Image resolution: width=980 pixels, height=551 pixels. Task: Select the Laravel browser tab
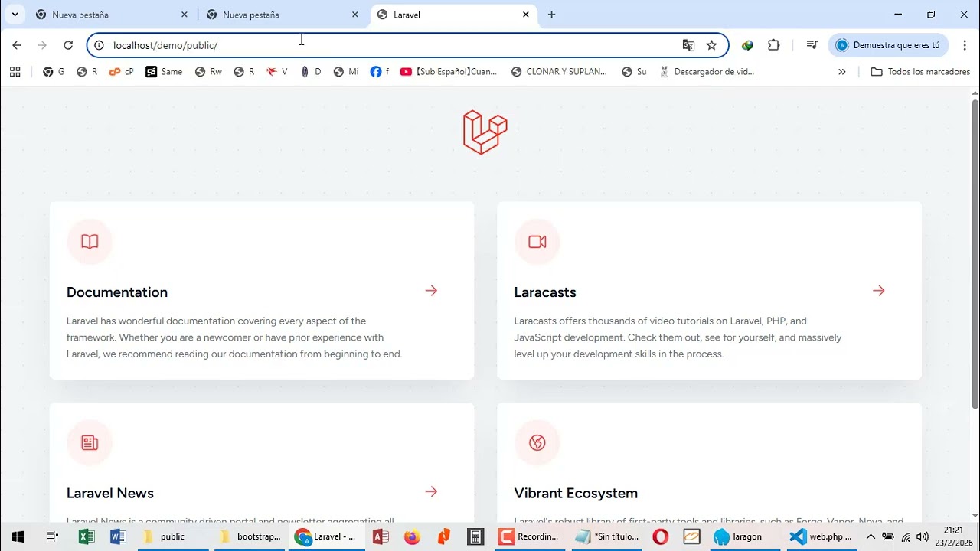point(454,15)
